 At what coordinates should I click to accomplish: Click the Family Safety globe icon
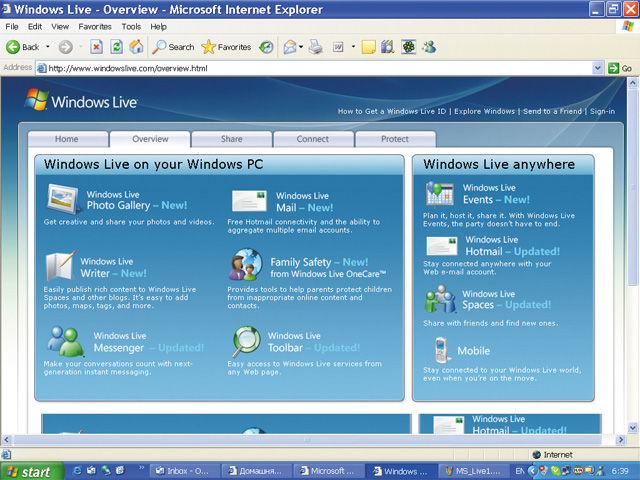point(245,264)
